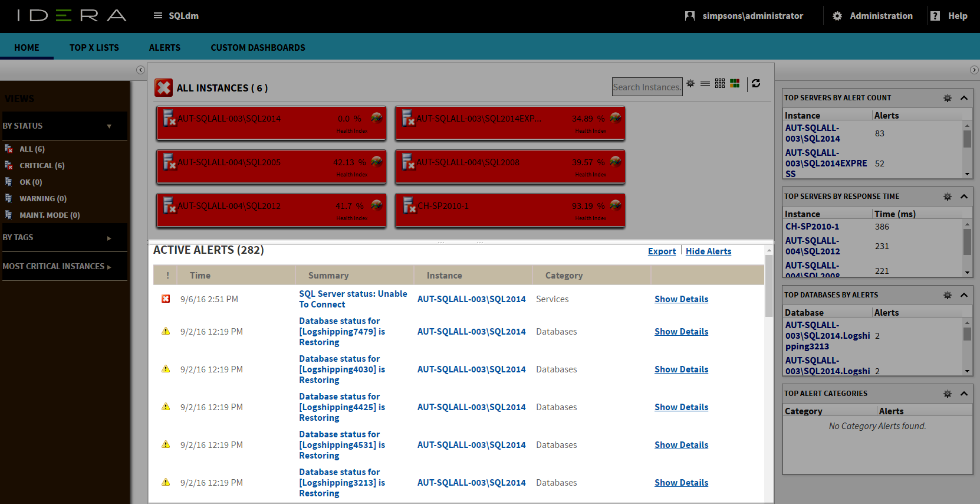Show details for Logshipping4531 alert
Screen dimensions: 980x504
(x=681, y=445)
